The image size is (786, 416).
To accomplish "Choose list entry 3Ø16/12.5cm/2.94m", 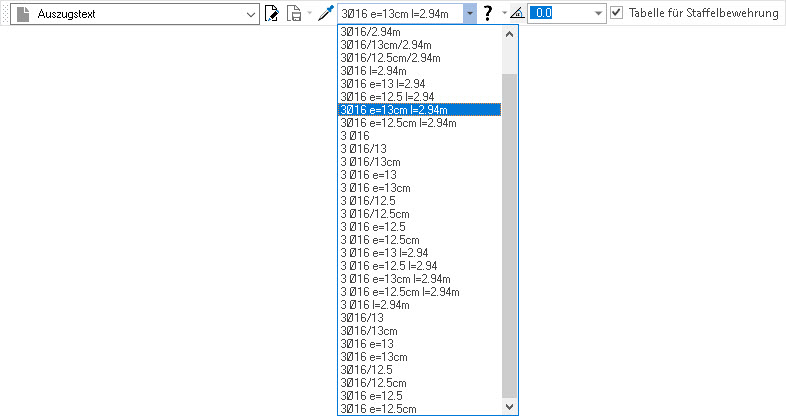I will tap(420, 58).
